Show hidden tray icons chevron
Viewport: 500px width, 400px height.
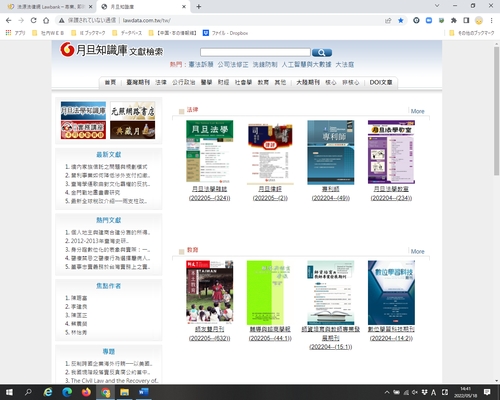point(387,392)
